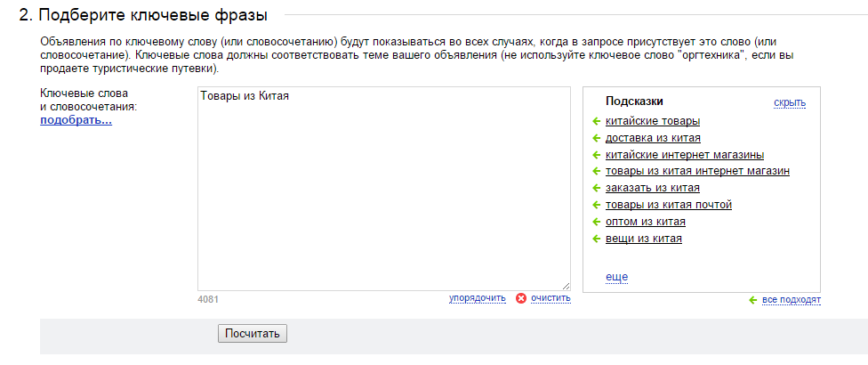Click green arrow beside заказать из китая
Viewport: 868px width, 365px height.
pyautogui.click(x=596, y=189)
